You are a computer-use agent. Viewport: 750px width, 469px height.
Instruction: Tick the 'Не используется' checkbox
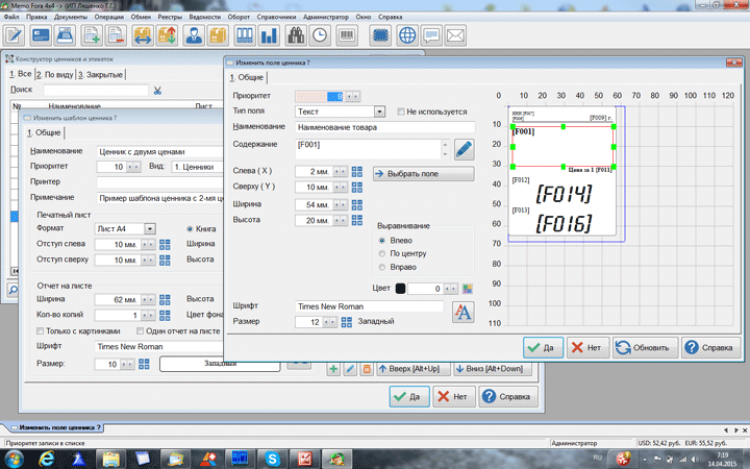point(401,111)
